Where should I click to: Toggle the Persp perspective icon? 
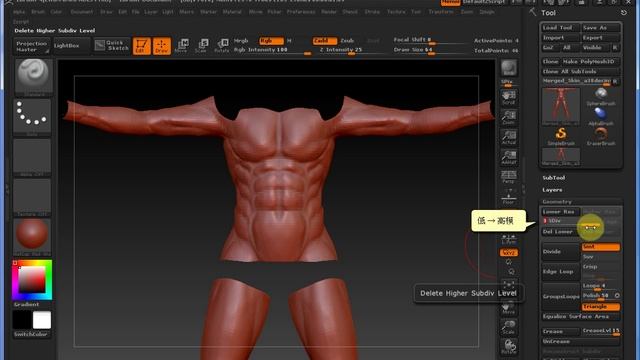click(x=509, y=177)
